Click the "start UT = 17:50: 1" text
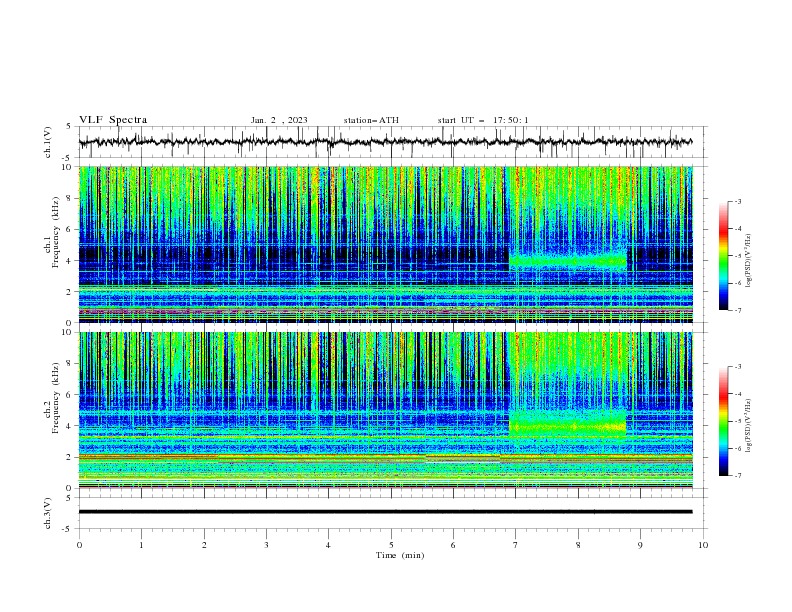792x612 pixels. (x=483, y=120)
